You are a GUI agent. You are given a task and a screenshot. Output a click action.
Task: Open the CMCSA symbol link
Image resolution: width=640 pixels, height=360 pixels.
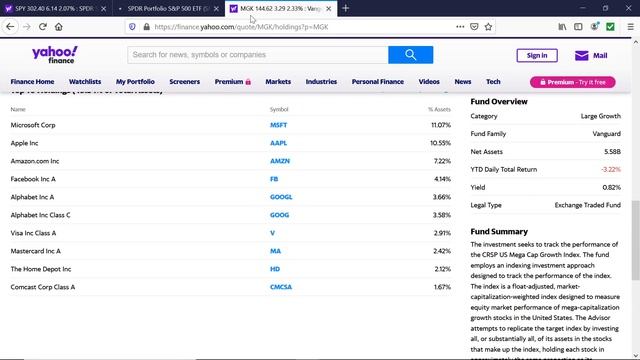point(281,287)
